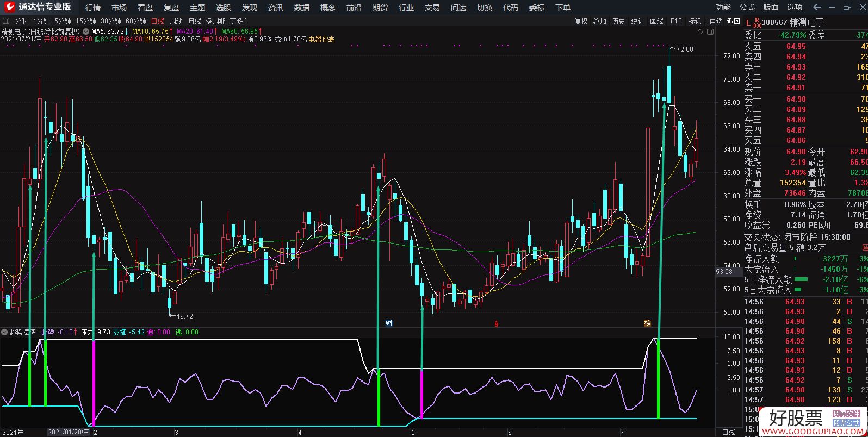The height and width of the screenshot is (437, 868).
Task: Click 净流入额 row in side panel
Action: pos(805,259)
